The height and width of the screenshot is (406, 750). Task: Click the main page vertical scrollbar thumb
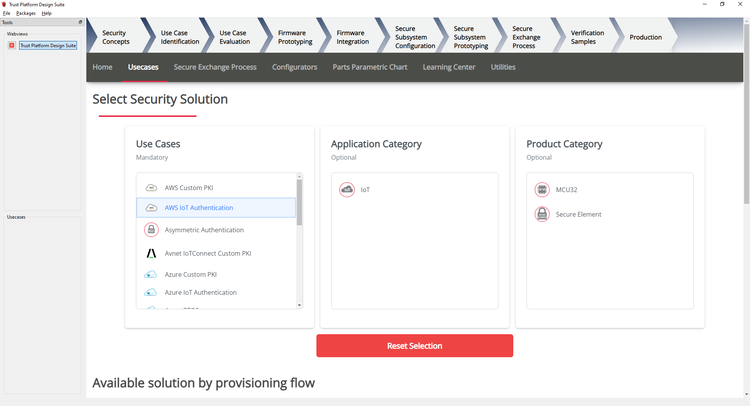pos(747,114)
